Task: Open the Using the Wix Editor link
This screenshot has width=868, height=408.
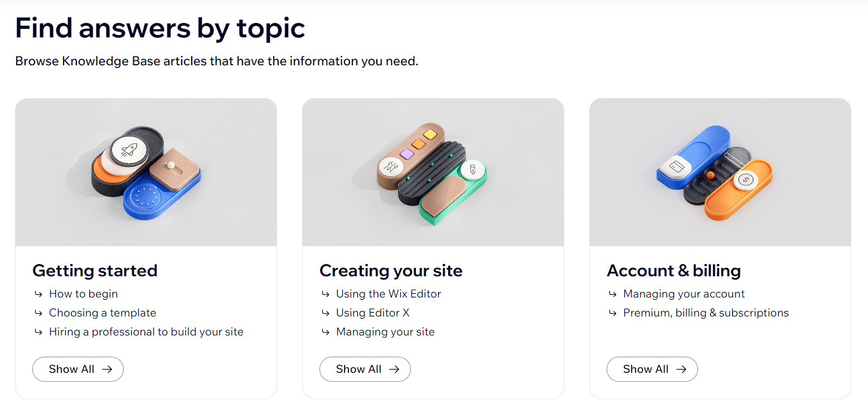Action: coord(389,294)
